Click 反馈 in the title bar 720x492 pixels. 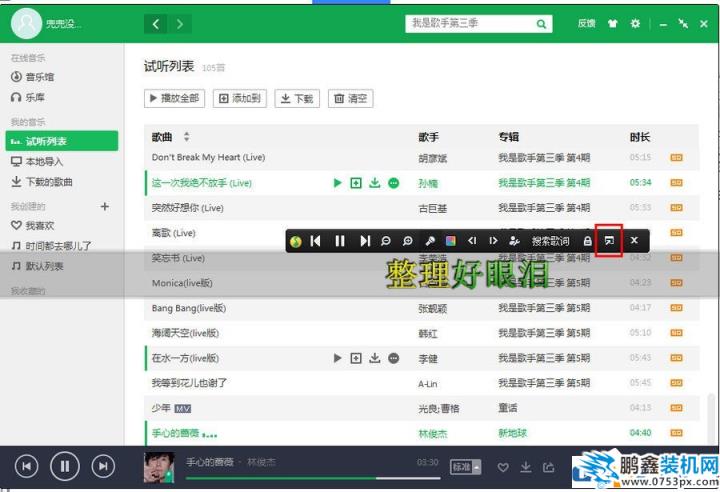(x=586, y=23)
